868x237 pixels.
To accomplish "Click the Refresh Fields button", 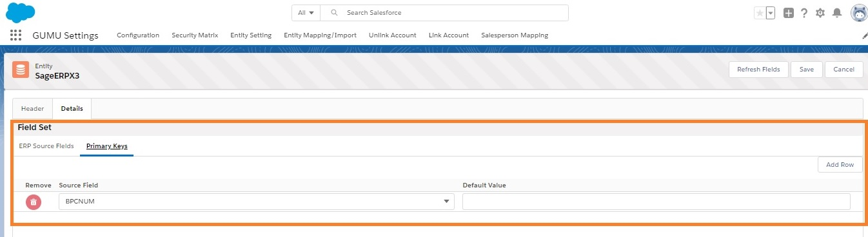I will [758, 70].
